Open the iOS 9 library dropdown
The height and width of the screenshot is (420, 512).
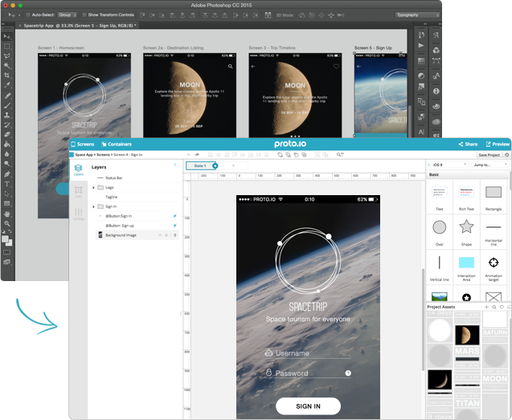pyautogui.click(x=449, y=165)
